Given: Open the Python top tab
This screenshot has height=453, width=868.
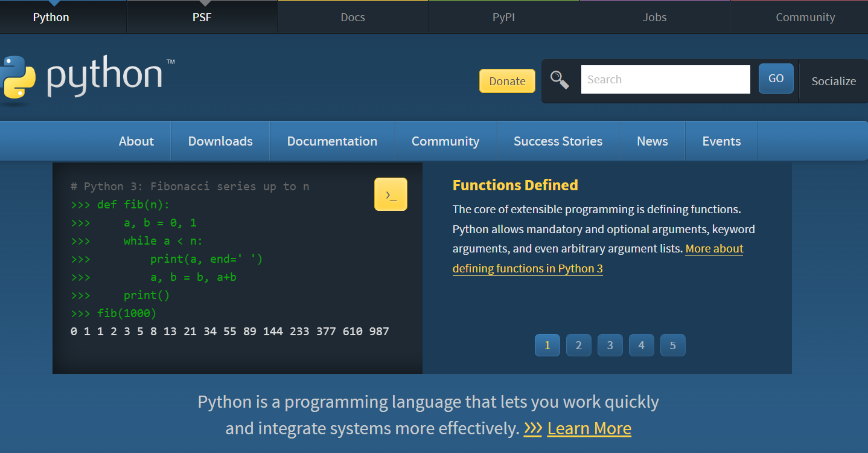Looking at the screenshot, I should 51,17.
